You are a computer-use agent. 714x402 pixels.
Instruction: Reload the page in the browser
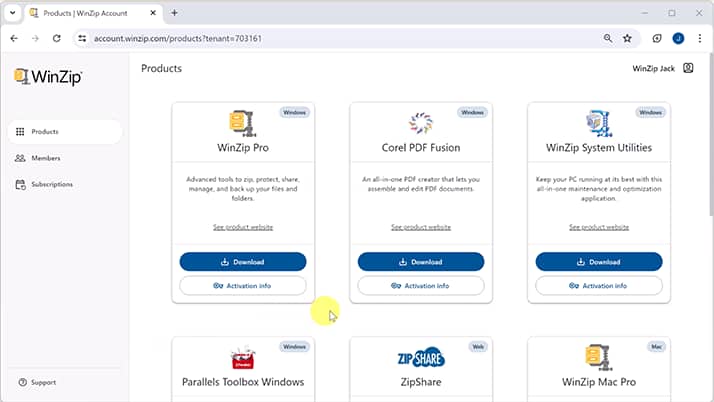56,38
